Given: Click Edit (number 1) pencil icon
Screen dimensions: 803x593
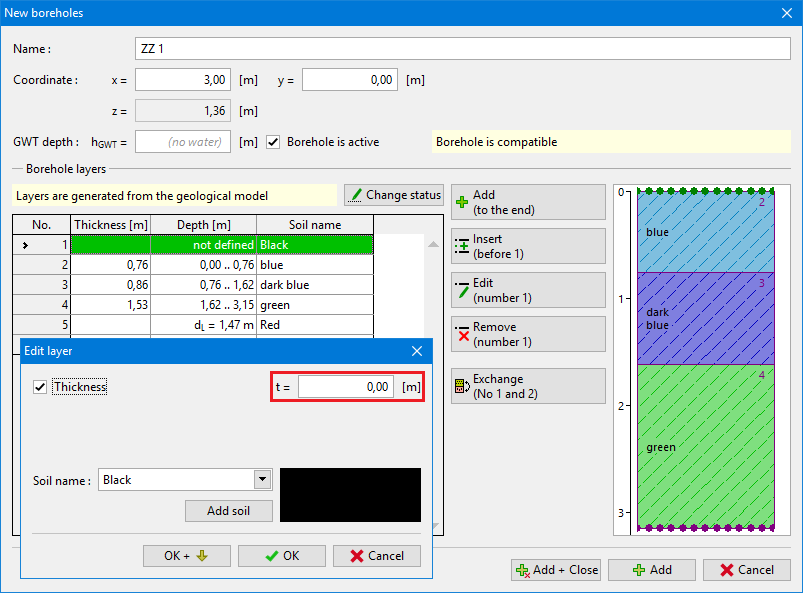Looking at the screenshot, I should 462,291.
